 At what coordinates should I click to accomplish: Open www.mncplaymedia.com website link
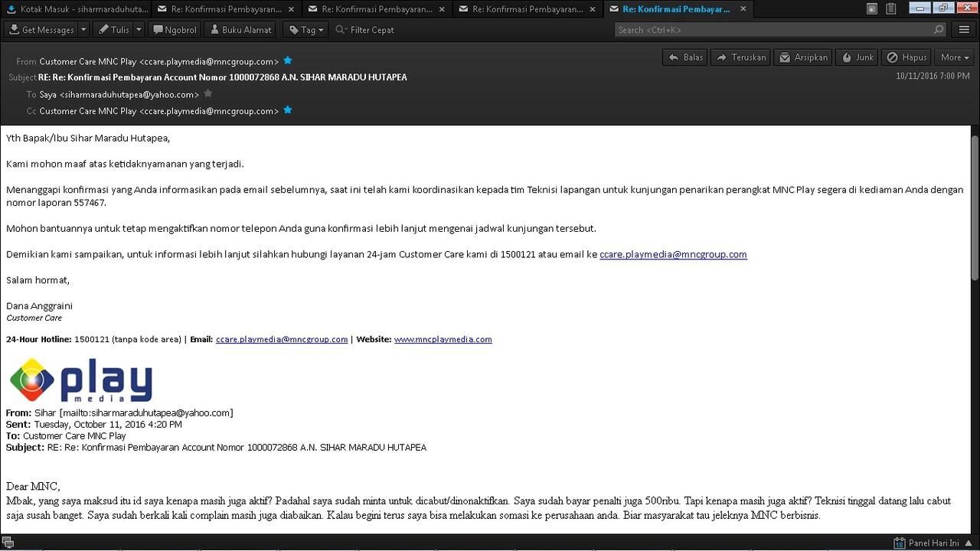tap(443, 339)
